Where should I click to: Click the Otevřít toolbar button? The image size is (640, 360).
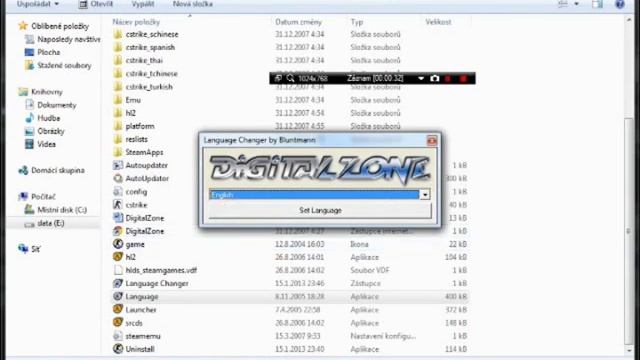(x=96, y=4)
